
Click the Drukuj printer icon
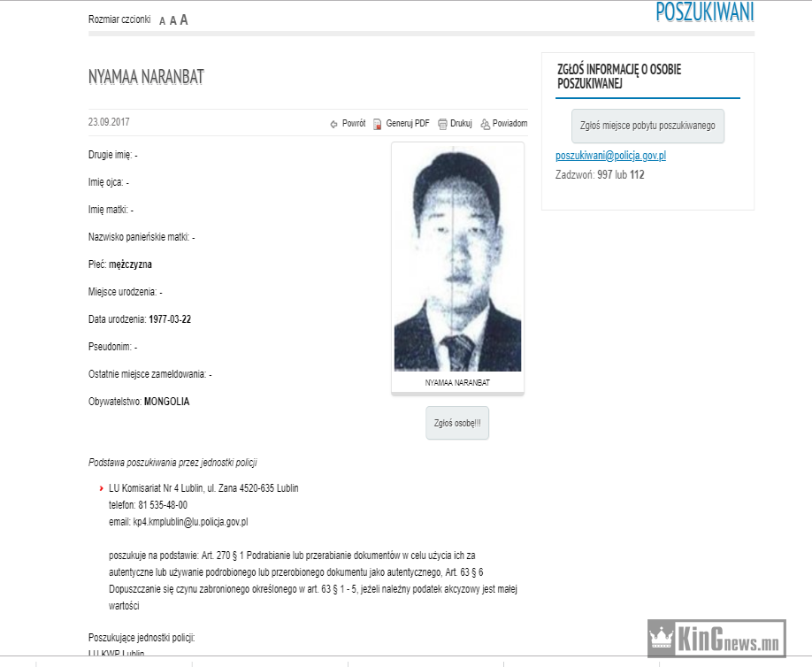[x=442, y=124]
